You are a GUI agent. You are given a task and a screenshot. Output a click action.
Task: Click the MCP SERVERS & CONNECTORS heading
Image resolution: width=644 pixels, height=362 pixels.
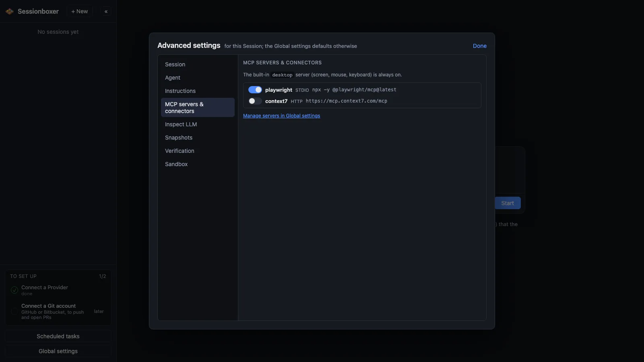(x=282, y=63)
